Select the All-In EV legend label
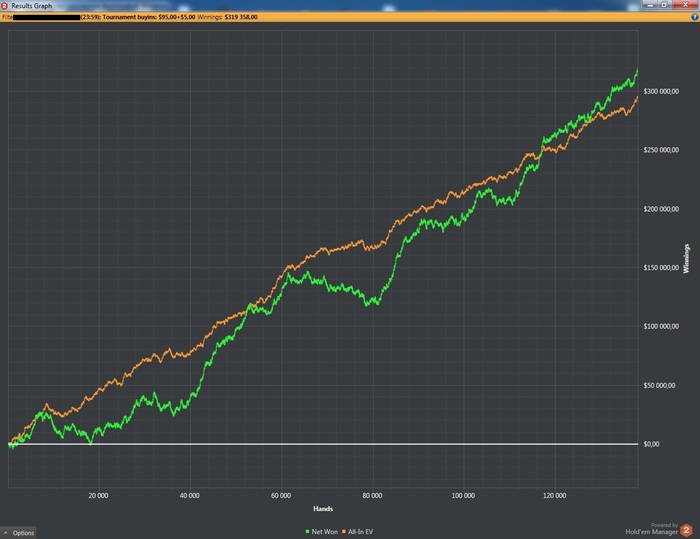The height and width of the screenshot is (539, 700). (360, 531)
